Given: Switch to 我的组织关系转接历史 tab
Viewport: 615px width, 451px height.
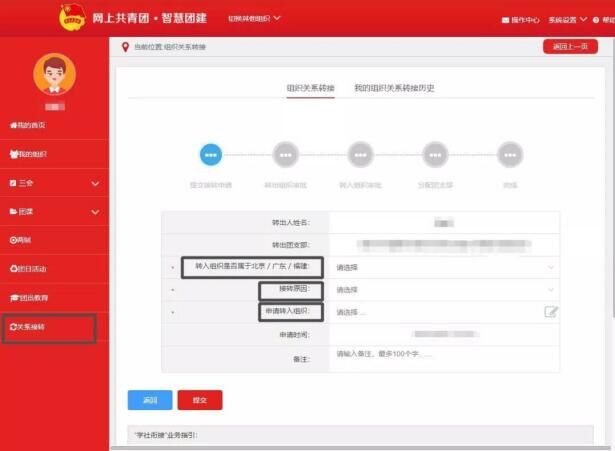Looking at the screenshot, I should (x=394, y=88).
